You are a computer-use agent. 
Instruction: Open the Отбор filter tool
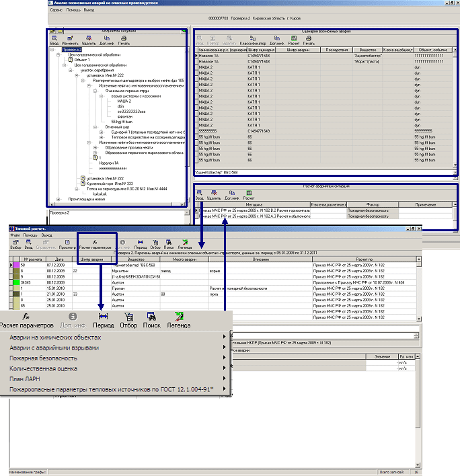click(x=130, y=317)
